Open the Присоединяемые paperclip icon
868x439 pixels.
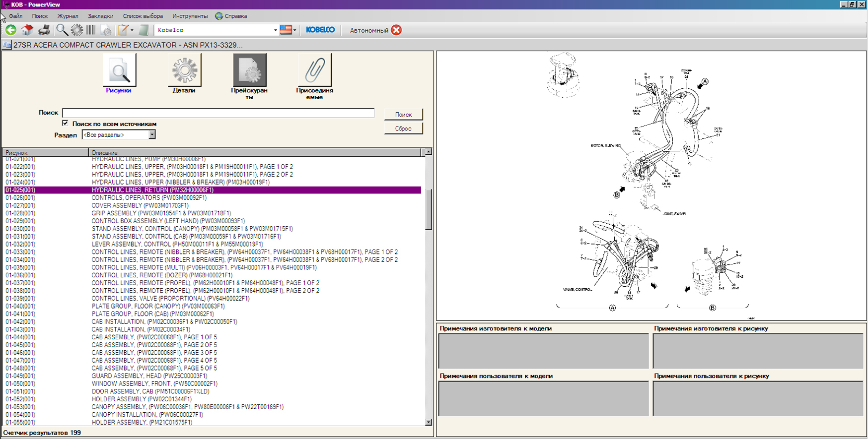point(314,71)
